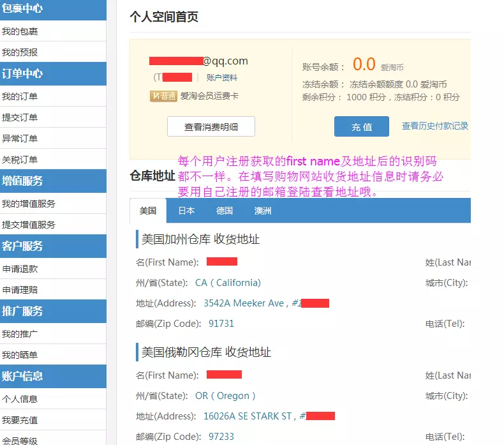
Task: Click the 剩余积分 1000 积分 text
Action: (344, 97)
